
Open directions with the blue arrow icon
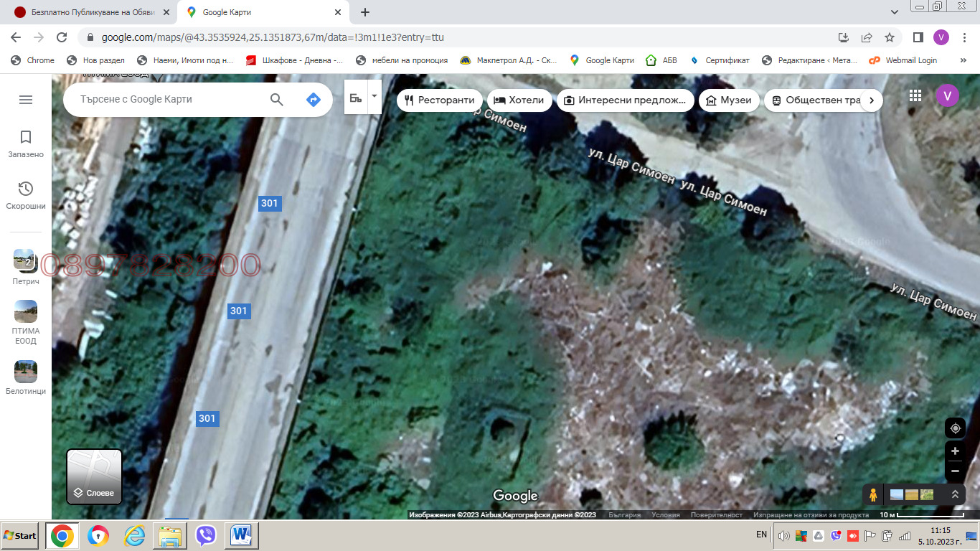pos(313,100)
